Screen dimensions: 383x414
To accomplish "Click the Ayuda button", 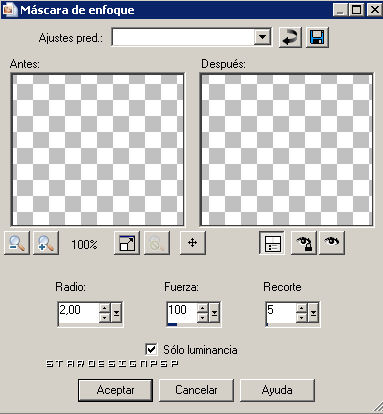I will click(277, 390).
